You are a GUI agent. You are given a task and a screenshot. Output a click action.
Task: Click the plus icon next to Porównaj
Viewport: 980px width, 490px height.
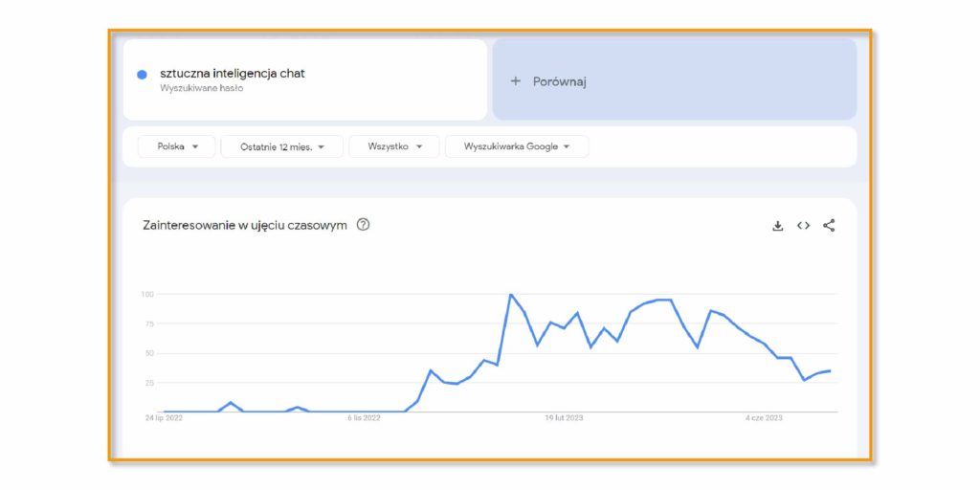(516, 81)
